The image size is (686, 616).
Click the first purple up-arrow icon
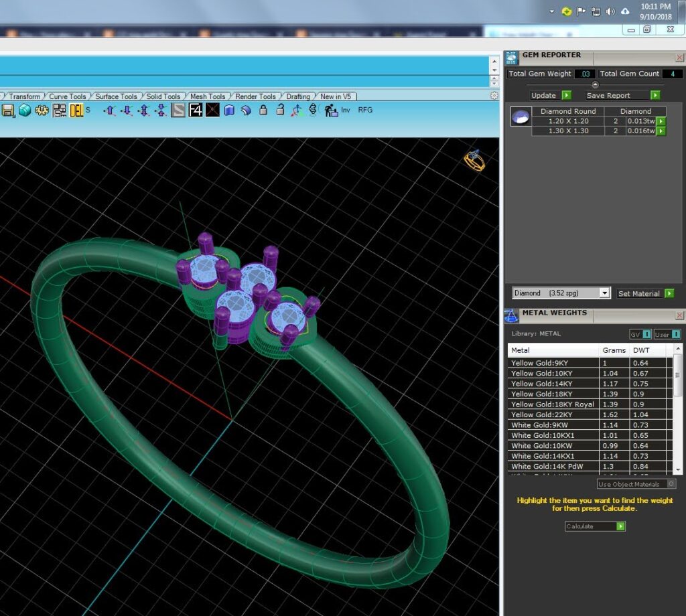(109, 110)
